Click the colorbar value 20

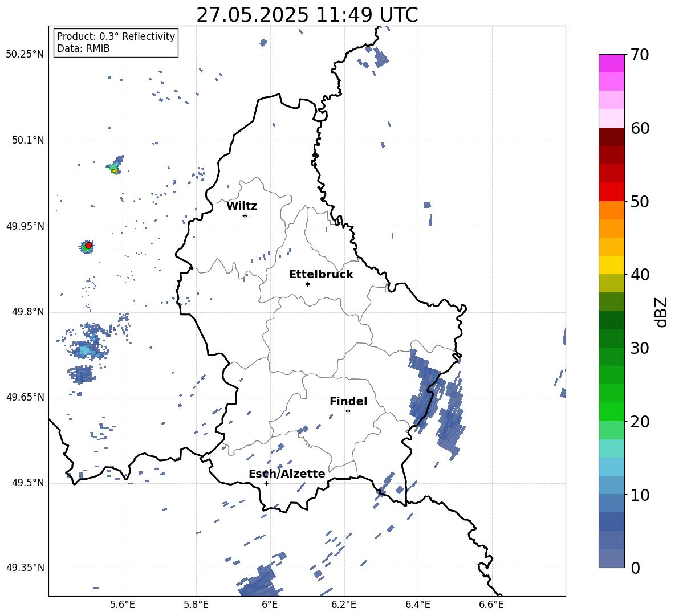tap(640, 421)
